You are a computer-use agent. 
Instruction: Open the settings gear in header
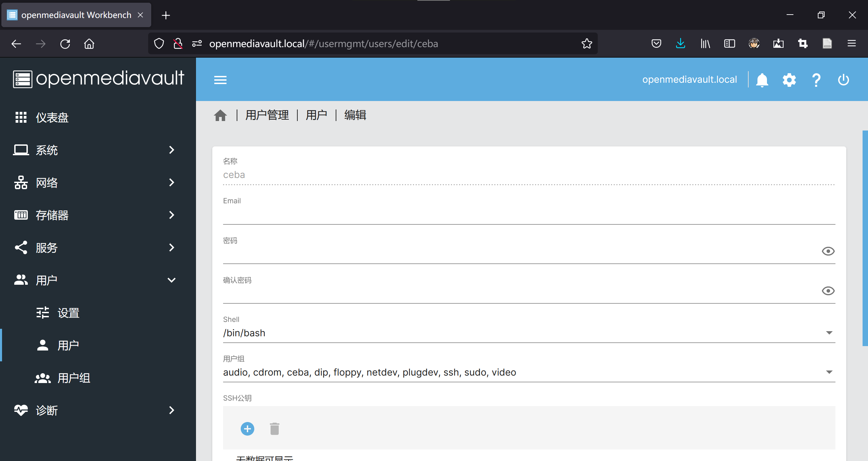[x=789, y=80]
